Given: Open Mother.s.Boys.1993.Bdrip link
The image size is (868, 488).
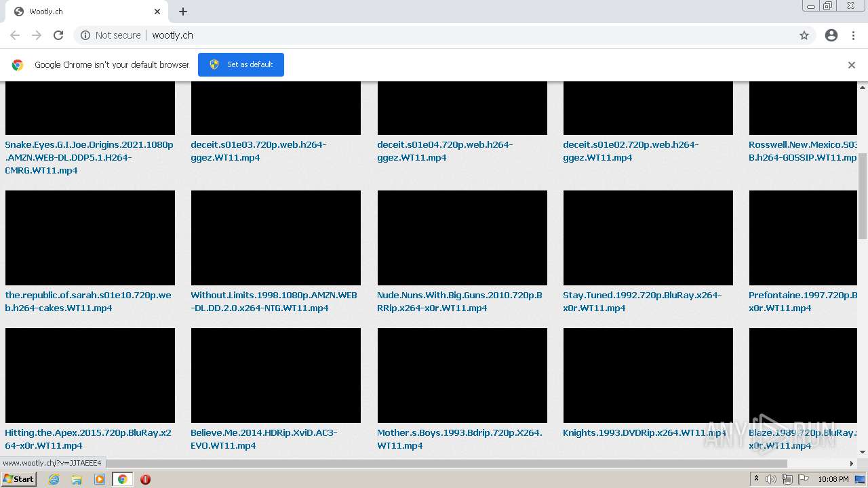Looking at the screenshot, I should tap(460, 439).
